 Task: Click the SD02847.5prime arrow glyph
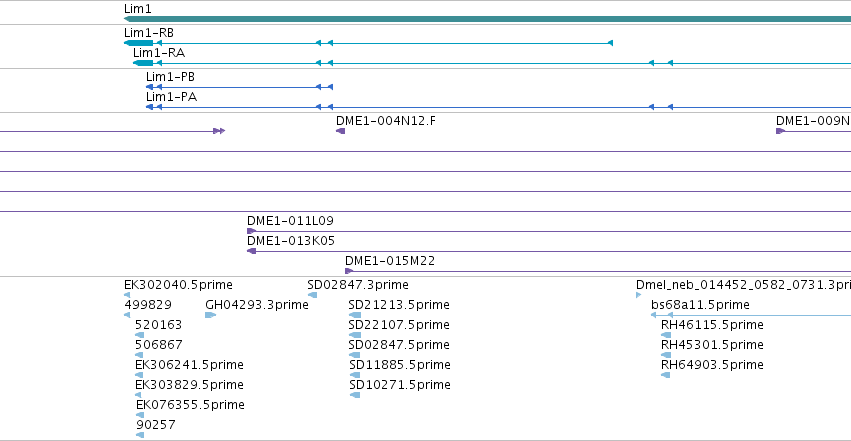[355, 355]
